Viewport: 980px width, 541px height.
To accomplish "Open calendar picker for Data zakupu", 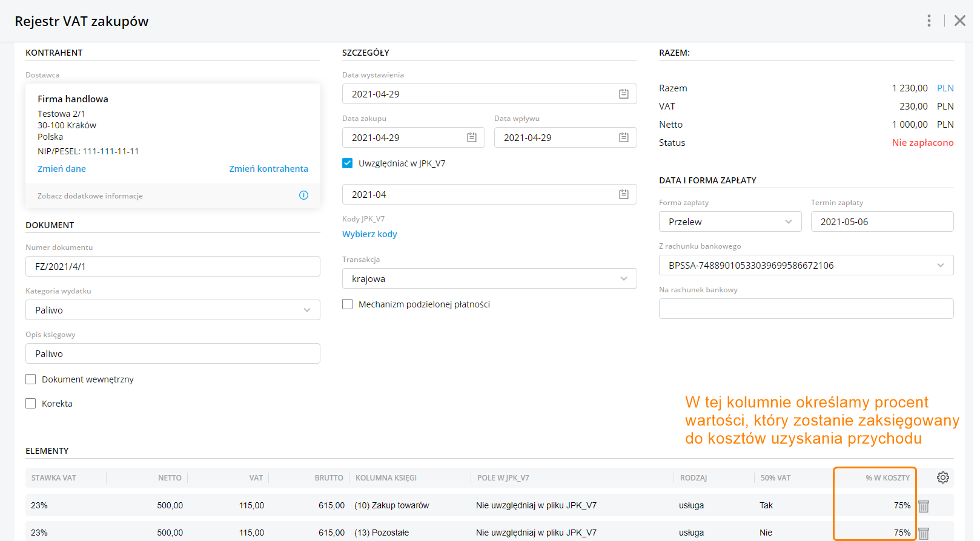I will 472,137.
